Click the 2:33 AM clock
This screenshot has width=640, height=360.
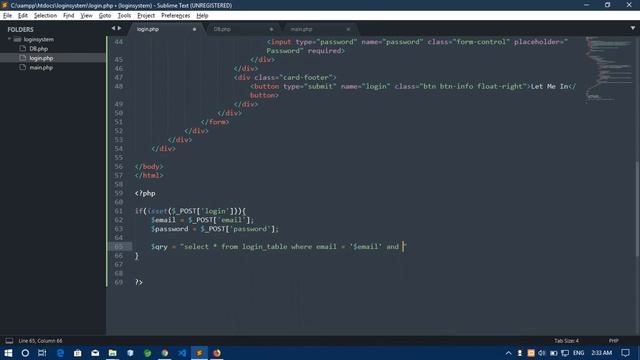(x=602, y=353)
